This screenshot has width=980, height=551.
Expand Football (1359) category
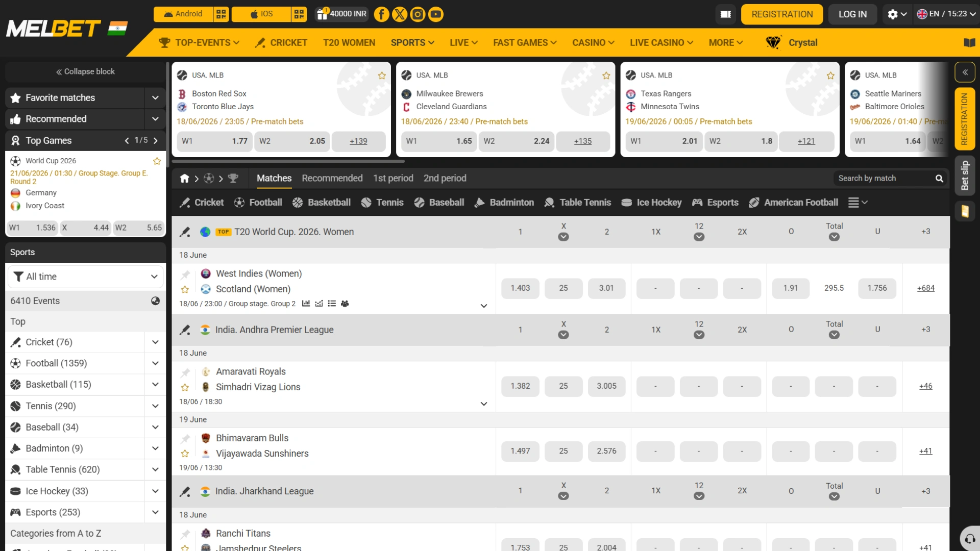click(155, 364)
